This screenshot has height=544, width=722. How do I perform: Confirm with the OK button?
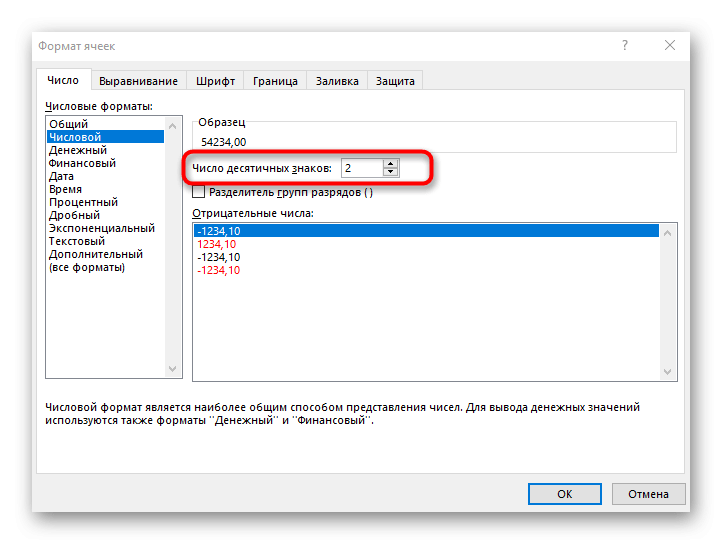(565, 494)
